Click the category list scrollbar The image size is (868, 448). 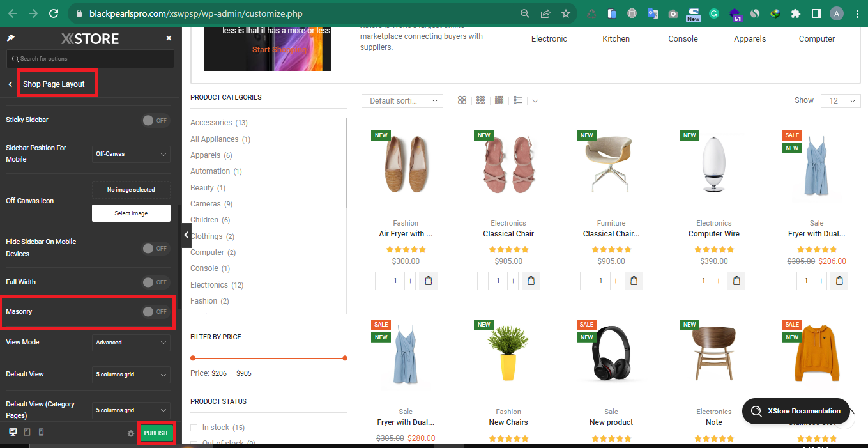347,163
